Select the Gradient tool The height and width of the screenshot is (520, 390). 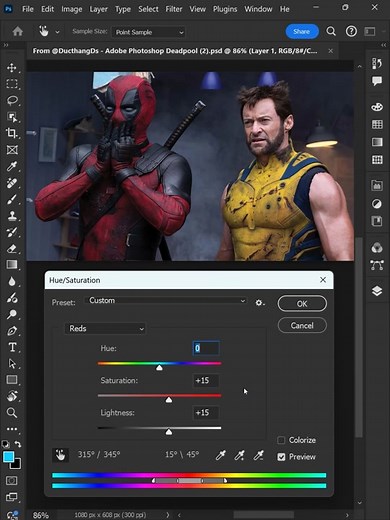click(x=12, y=265)
